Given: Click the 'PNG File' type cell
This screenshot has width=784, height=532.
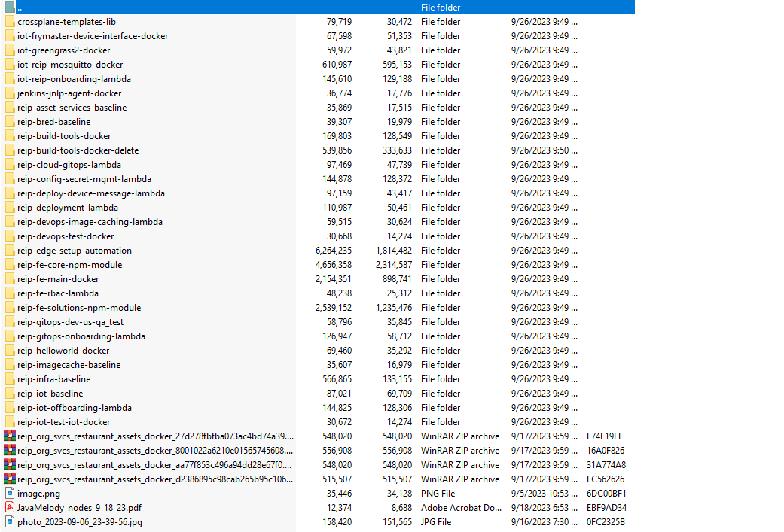Looking at the screenshot, I should tap(438, 494).
